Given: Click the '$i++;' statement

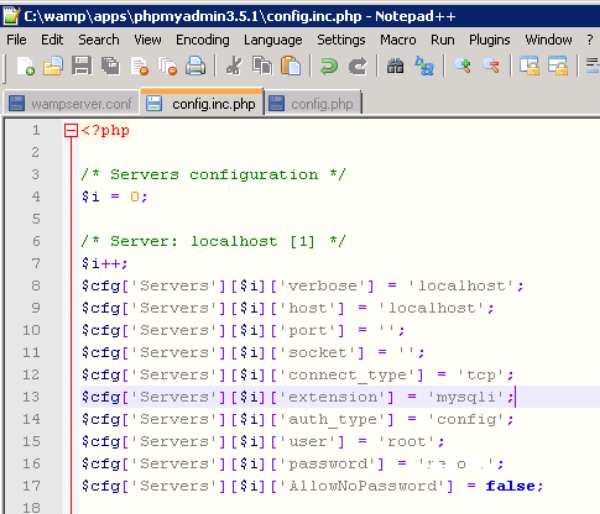Looking at the screenshot, I should click(x=104, y=264).
